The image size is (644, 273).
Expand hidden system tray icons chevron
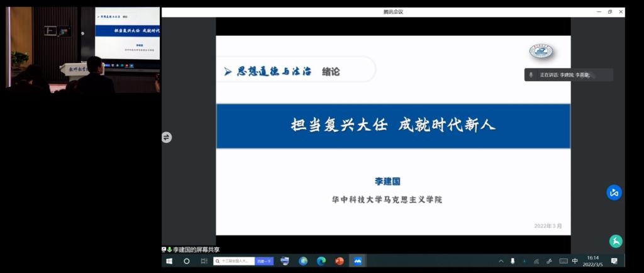click(501, 261)
